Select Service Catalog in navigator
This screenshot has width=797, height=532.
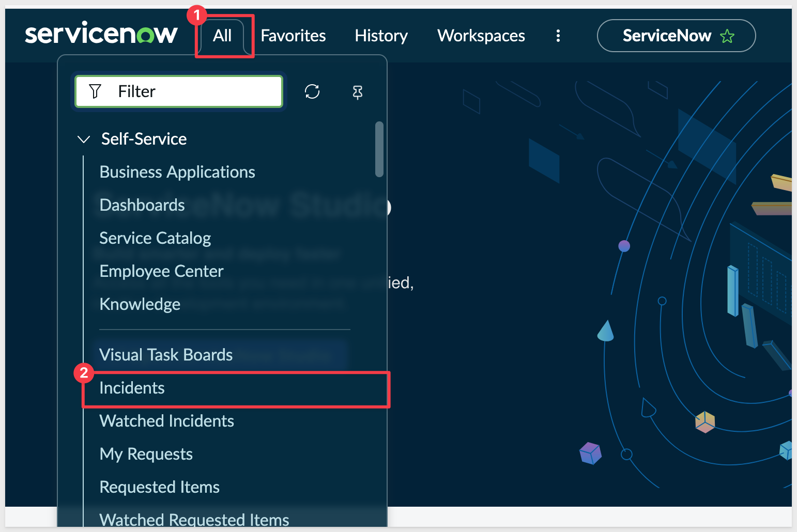click(x=155, y=238)
